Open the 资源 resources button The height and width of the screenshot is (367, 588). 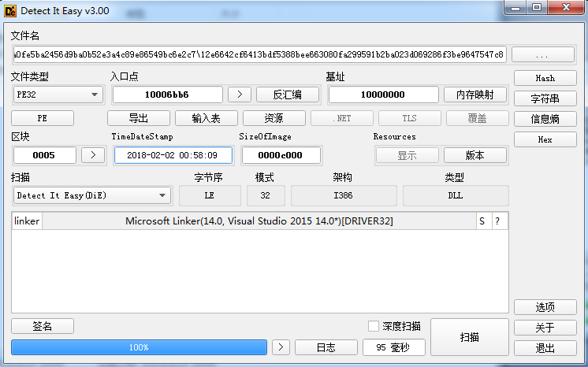click(x=274, y=118)
